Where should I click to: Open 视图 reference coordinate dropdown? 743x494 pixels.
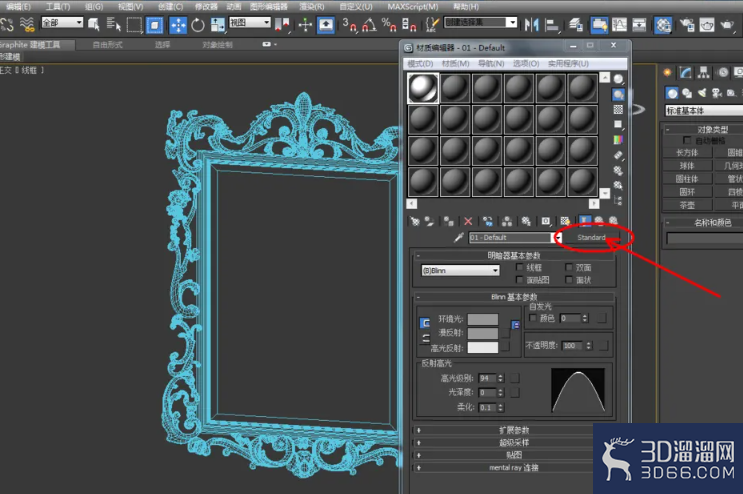click(x=250, y=22)
